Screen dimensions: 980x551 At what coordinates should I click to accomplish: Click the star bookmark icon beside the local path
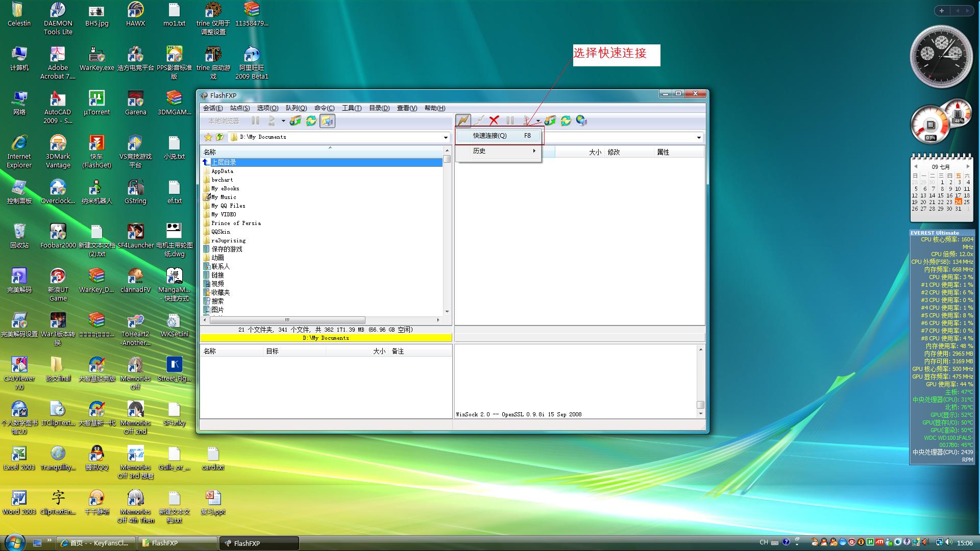point(208,137)
